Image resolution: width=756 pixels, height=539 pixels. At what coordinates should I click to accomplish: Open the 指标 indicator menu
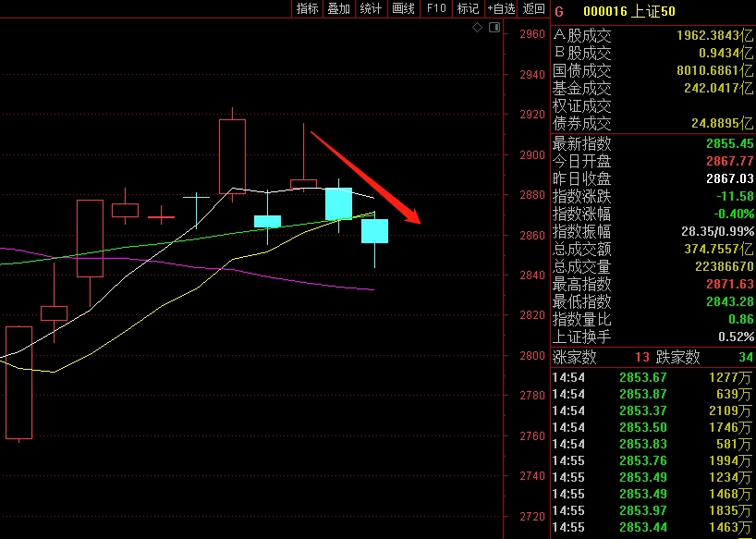click(x=307, y=8)
